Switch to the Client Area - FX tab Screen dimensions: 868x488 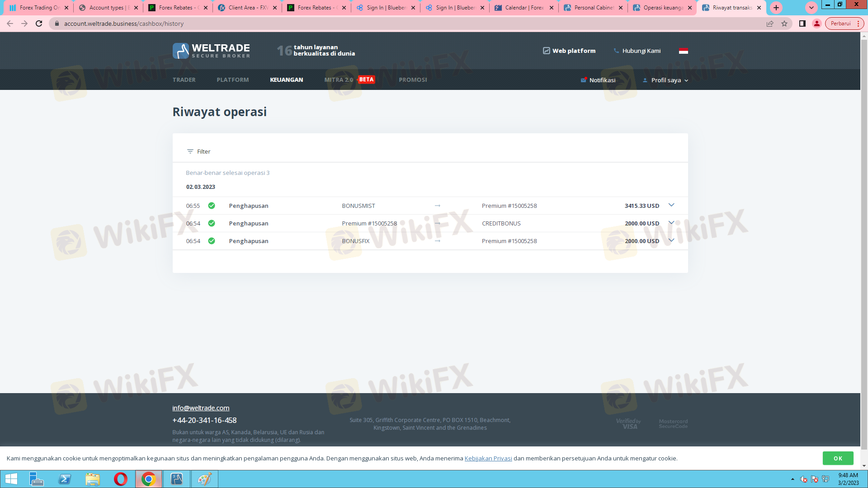(x=247, y=8)
